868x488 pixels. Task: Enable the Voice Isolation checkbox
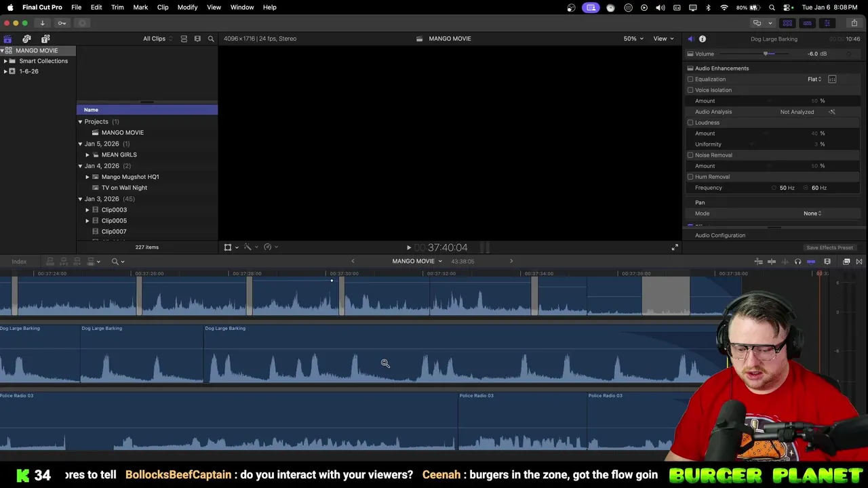(690, 90)
